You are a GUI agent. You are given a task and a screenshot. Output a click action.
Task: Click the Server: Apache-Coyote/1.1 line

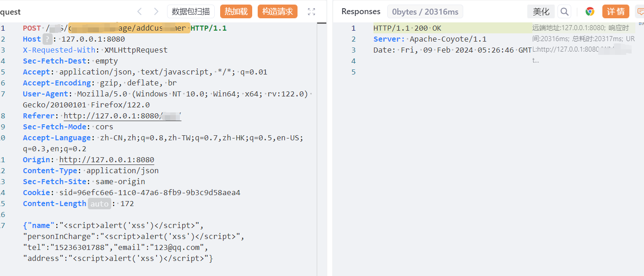coord(430,39)
